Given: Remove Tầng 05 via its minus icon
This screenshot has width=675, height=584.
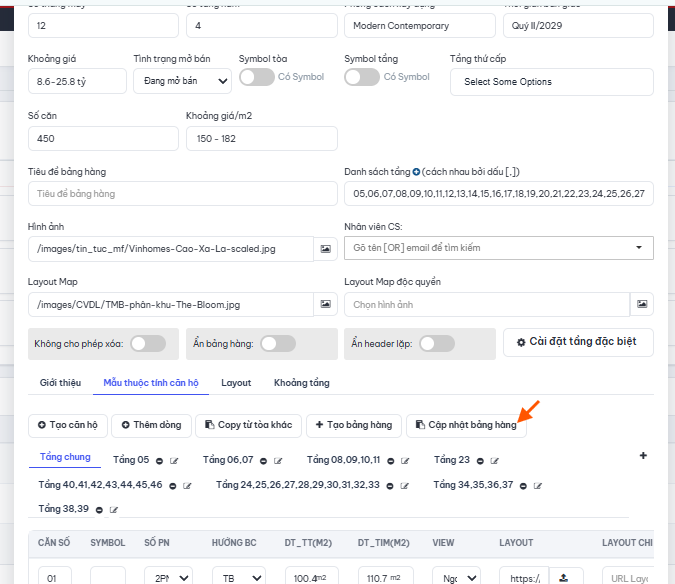Looking at the screenshot, I should pyautogui.click(x=159, y=461).
